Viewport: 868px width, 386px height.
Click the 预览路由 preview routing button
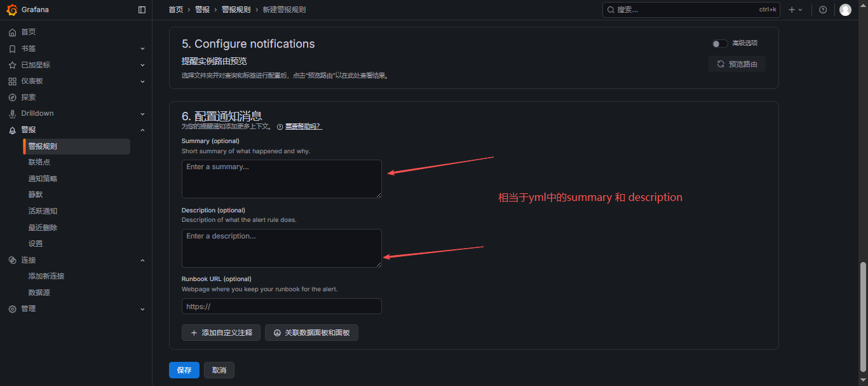tap(737, 64)
